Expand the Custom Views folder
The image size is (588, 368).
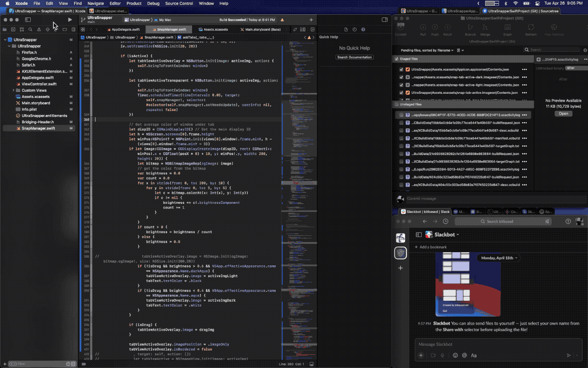coord(13,90)
